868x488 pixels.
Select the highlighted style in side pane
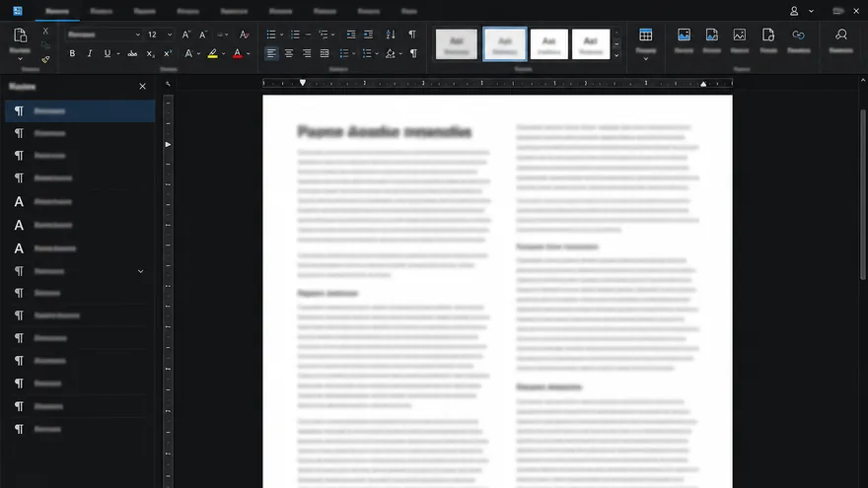click(80, 110)
